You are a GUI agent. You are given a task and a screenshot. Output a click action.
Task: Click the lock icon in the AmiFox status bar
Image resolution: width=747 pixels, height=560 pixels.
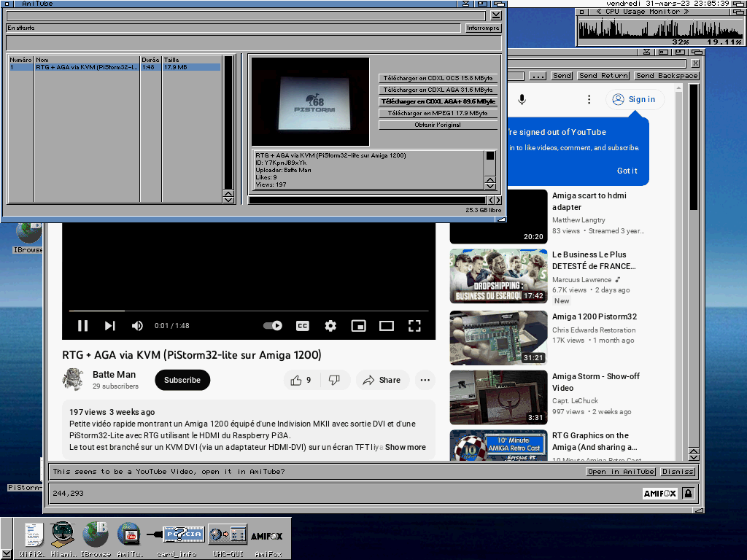(688, 494)
